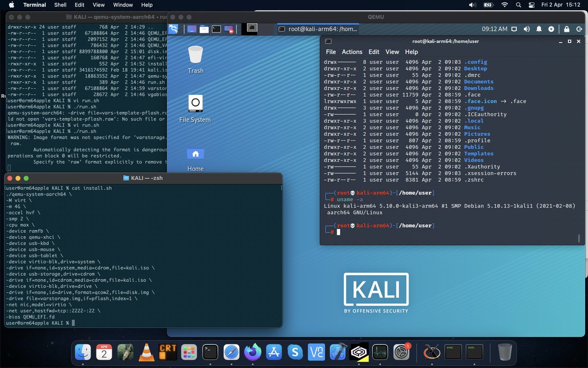Image resolution: width=588 pixels, height=368 pixels.
Task: Launch Firefox from the Dock
Action: [253, 351]
